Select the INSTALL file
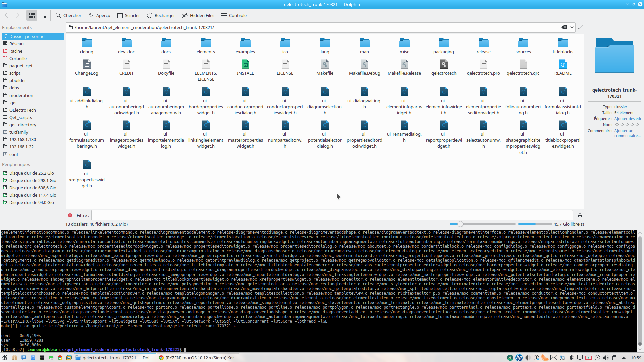 coord(245,67)
